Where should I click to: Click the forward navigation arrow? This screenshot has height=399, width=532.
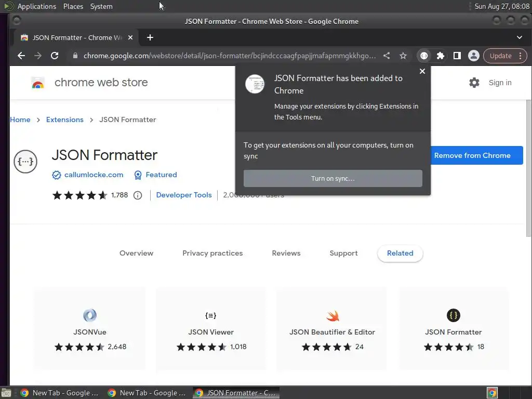pos(37,56)
